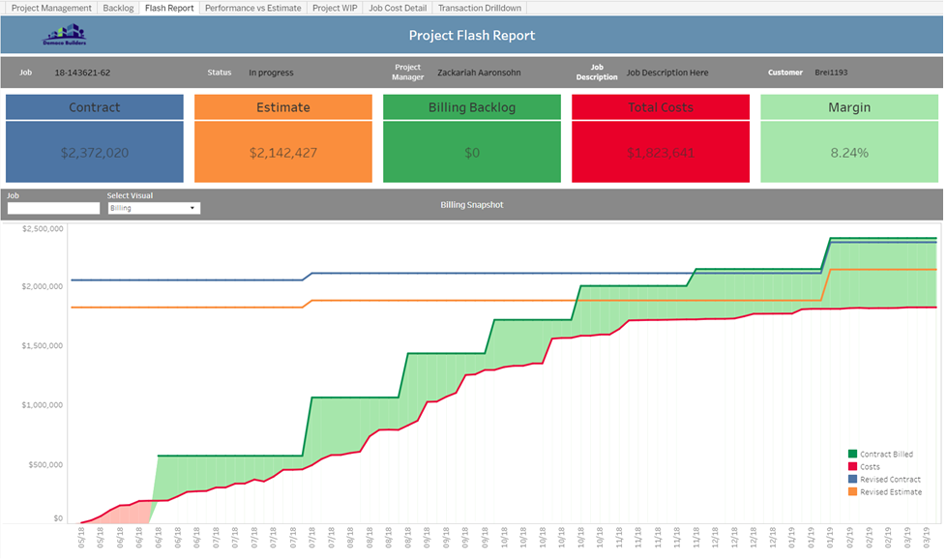Click the orange Estimate value $2,142,427
The height and width of the screenshot is (560, 947).
pos(282,152)
